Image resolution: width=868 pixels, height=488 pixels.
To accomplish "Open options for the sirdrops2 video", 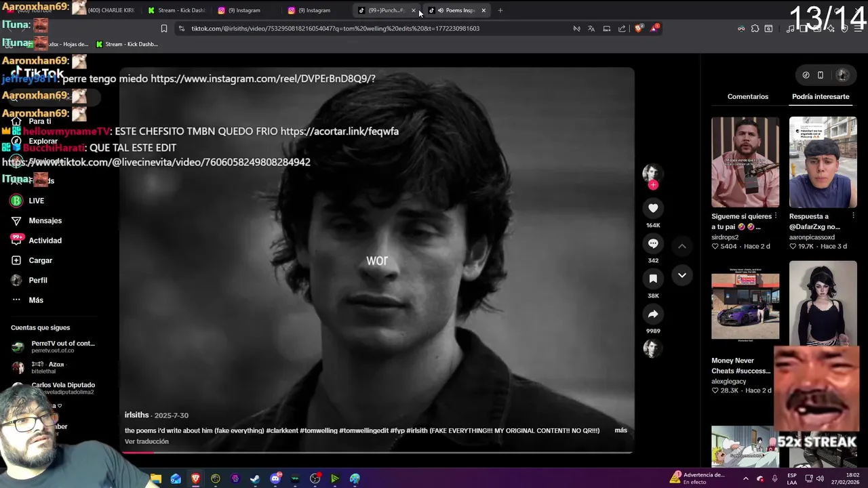I will point(776,216).
